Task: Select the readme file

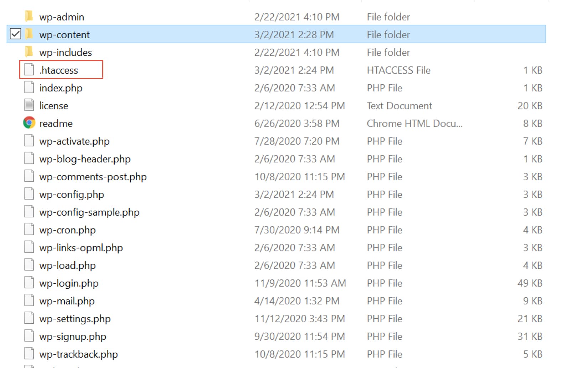Action: point(56,123)
